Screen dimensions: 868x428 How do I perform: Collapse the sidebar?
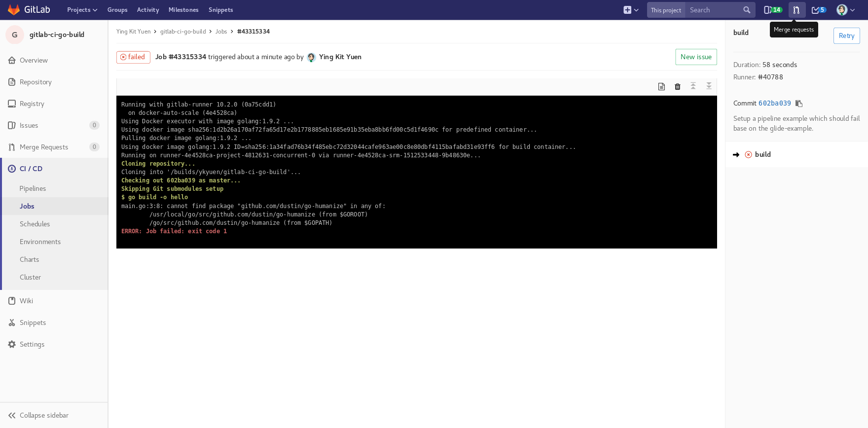tap(54, 415)
